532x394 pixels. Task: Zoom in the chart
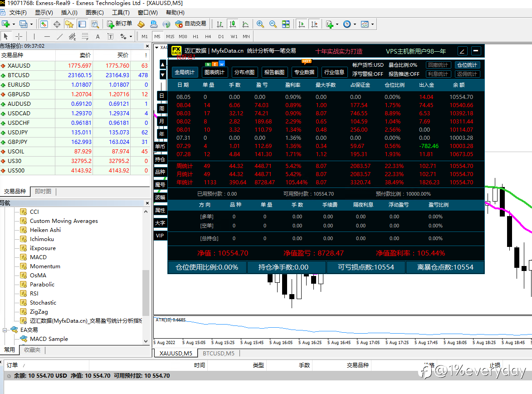click(260, 24)
